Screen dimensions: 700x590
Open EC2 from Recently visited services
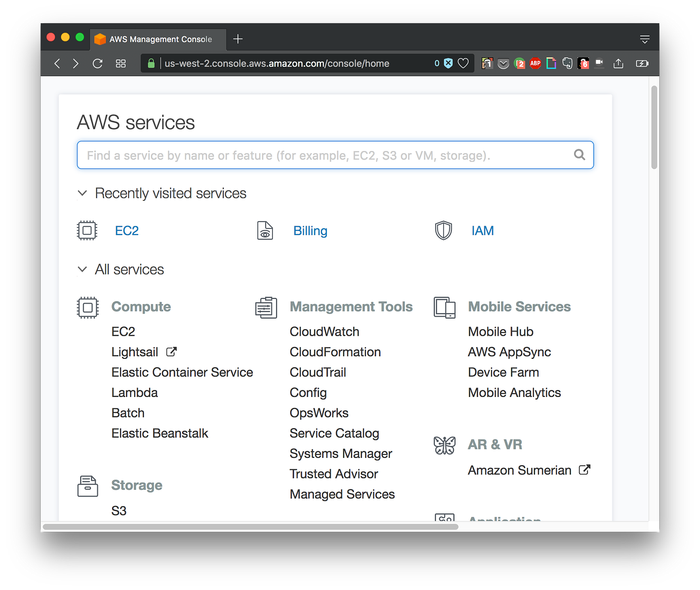tap(127, 231)
